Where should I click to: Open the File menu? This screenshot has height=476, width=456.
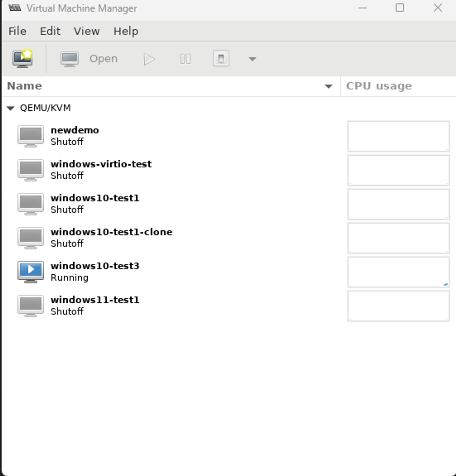point(17,31)
